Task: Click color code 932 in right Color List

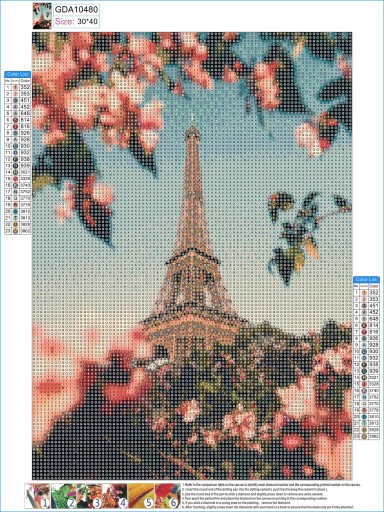Action: (374, 358)
